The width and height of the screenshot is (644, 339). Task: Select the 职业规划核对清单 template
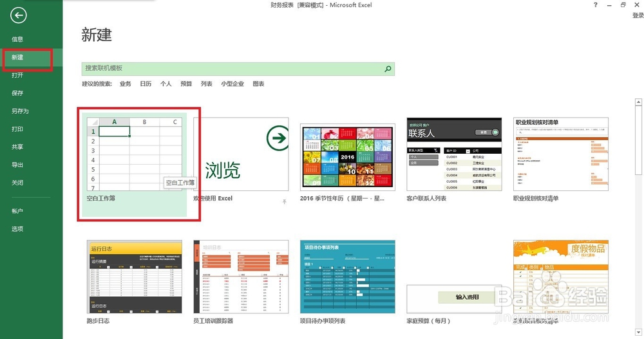pyautogui.click(x=561, y=154)
